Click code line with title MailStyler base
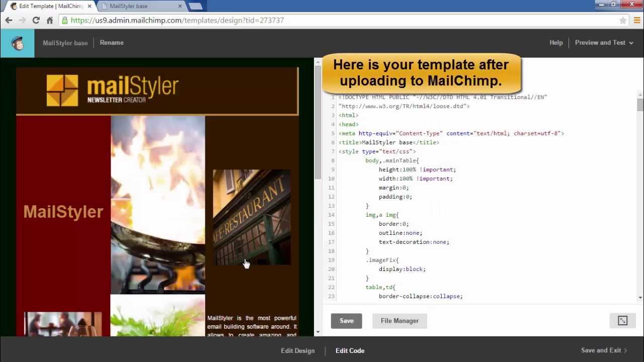644x362 pixels. 388,142
